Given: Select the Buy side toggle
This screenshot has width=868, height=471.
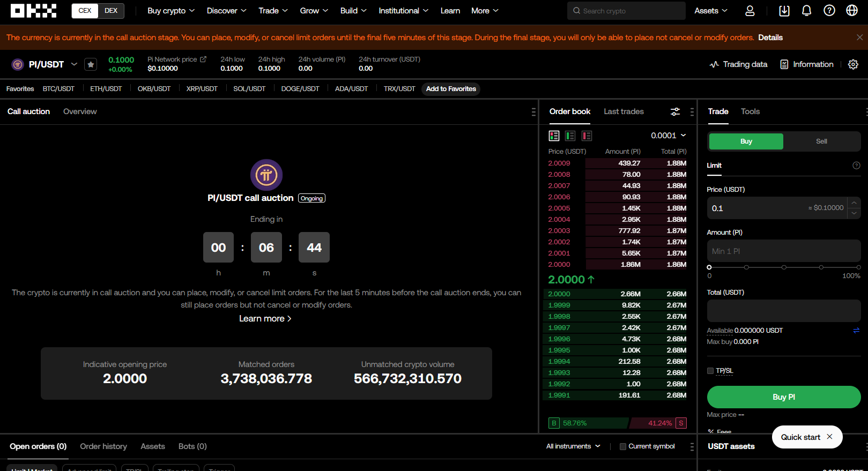Looking at the screenshot, I should tap(746, 141).
